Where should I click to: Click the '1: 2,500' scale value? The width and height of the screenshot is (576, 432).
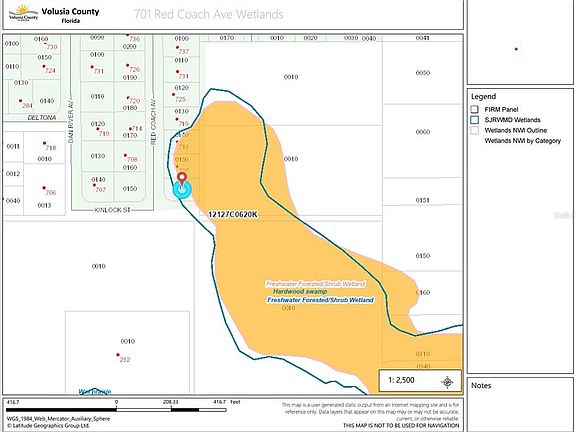tap(401, 380)
